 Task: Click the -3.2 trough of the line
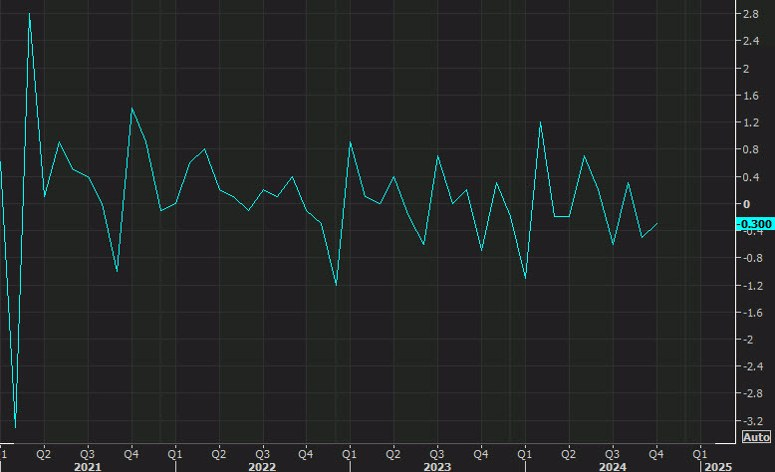pyautogui.click(x=15, y=427)
